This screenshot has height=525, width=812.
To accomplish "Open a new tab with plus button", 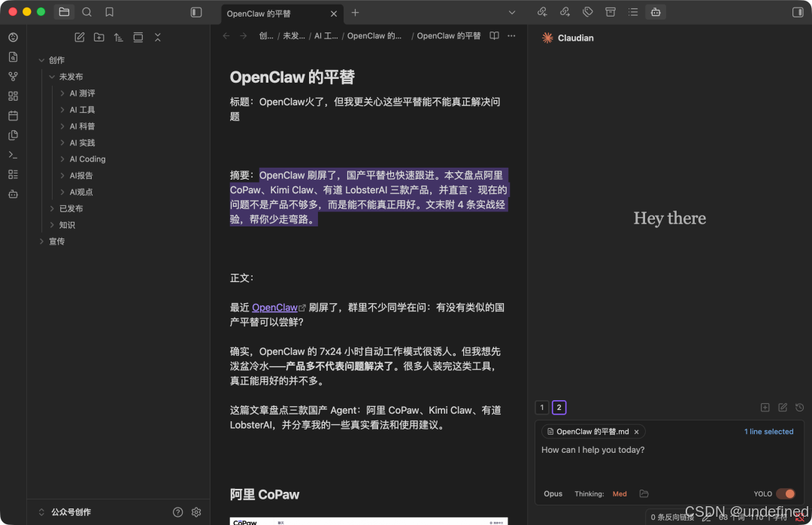I will click(x=355, y=13).
